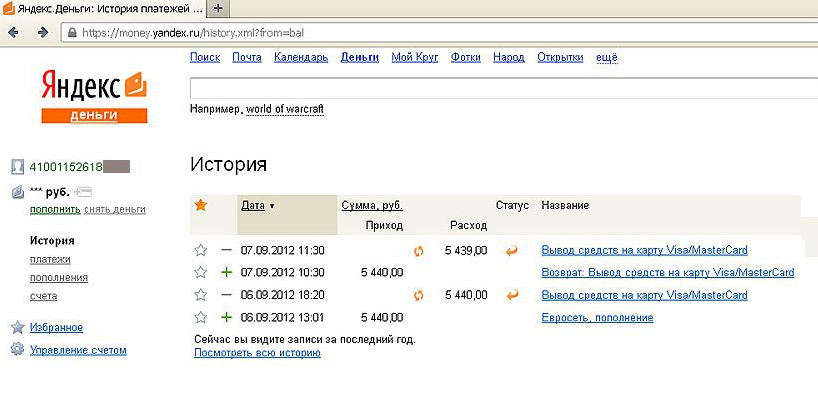Click the gear icon next to Управление счетом
Viewport: 818px width, 409px height.
(x=18, y=350)
